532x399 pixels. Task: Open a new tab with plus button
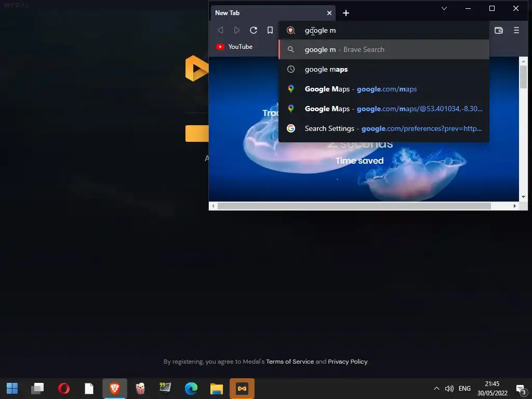coord(345,13)
